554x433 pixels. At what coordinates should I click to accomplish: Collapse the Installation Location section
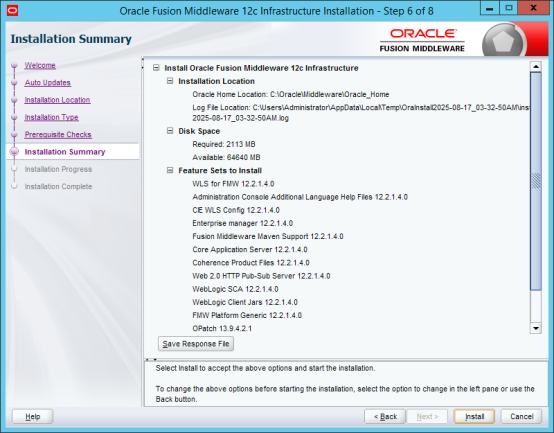pyautogui.click(x=170, y=81)
